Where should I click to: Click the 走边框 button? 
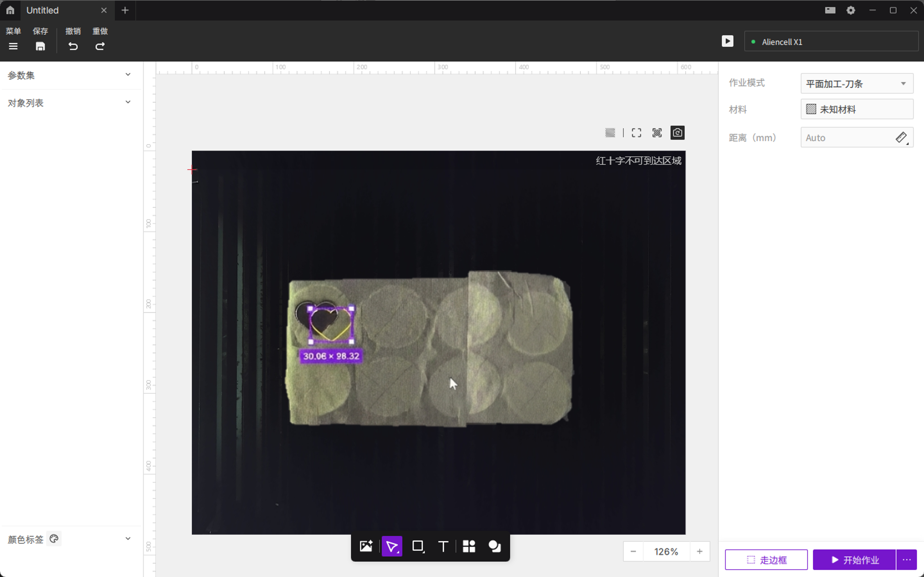tap(766, 560)
